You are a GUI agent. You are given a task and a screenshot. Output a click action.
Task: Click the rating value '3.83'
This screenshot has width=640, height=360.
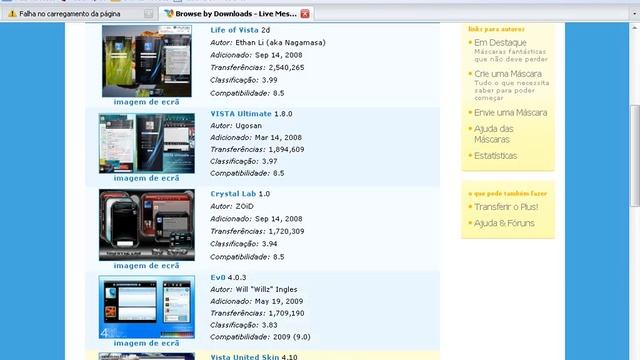[269, 325]
